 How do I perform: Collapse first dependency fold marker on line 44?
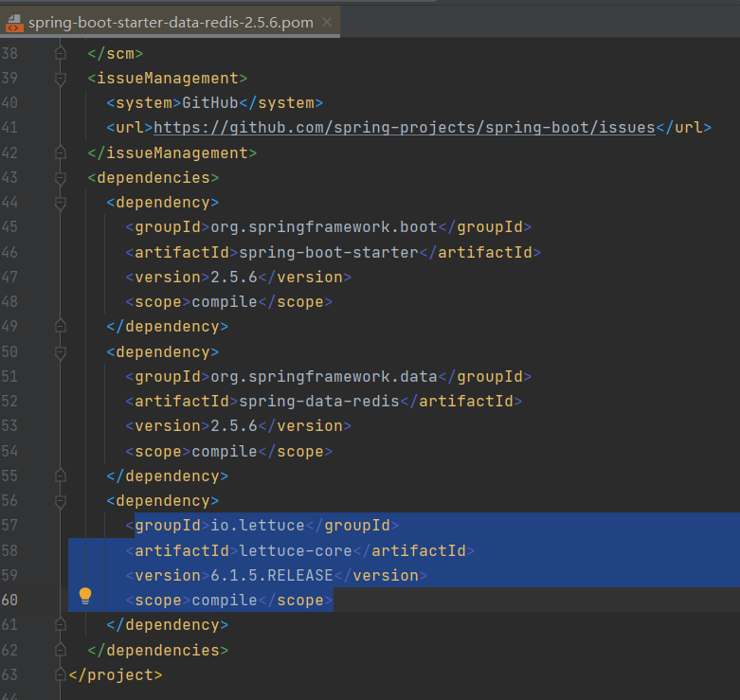pos(61,204)
